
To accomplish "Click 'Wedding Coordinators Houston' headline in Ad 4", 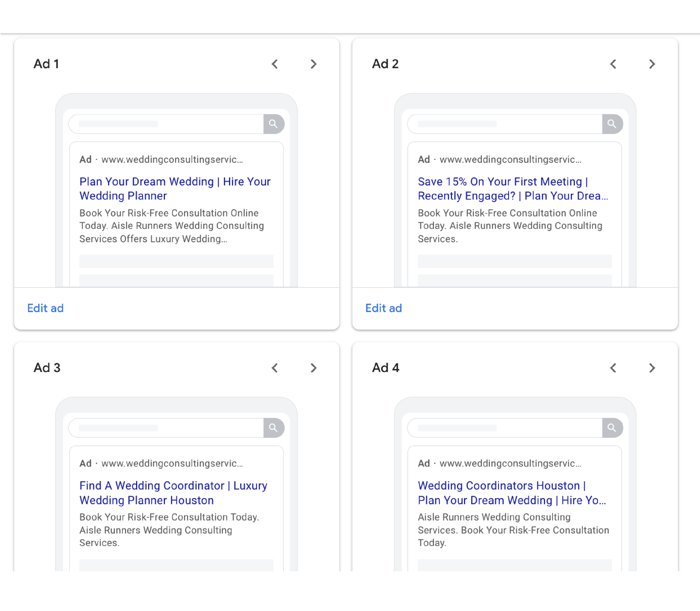I will click(x=499, y=485).
